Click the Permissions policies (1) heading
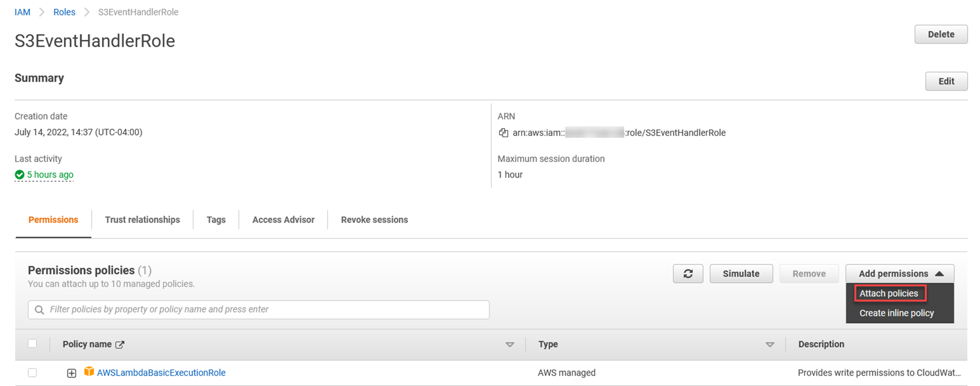 90,271
